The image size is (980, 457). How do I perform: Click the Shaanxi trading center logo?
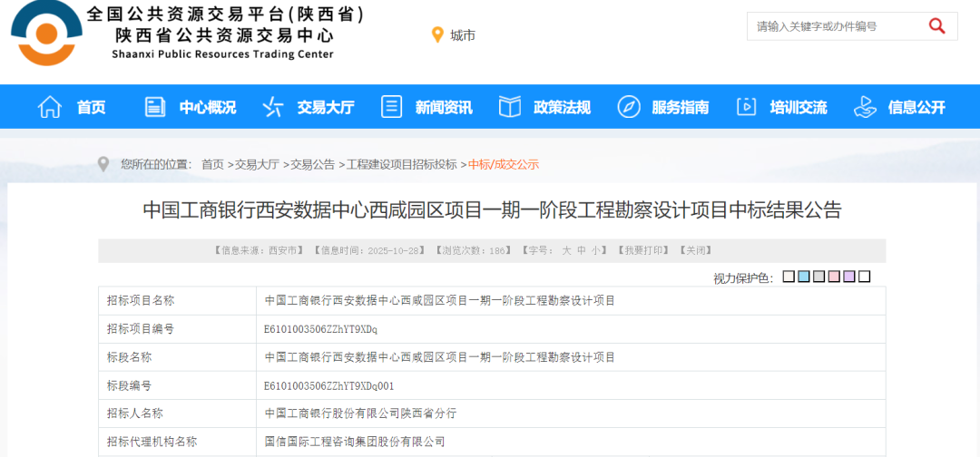click(46, 33)
